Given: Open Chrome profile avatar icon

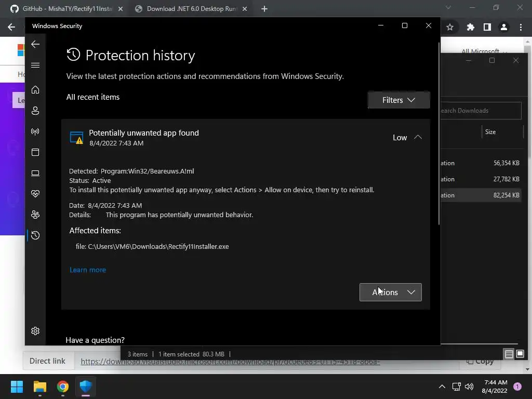Looking at the screenshot, I should point(504,27).
